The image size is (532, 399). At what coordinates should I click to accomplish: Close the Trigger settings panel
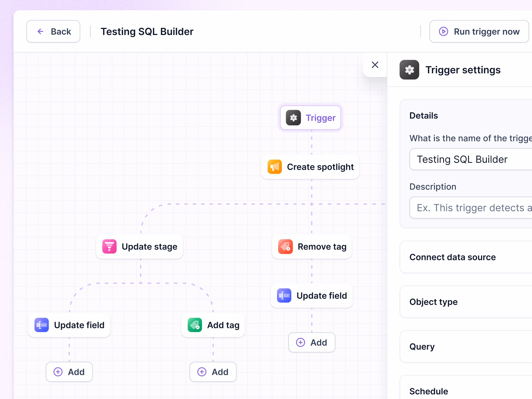[x=375, y=65]
